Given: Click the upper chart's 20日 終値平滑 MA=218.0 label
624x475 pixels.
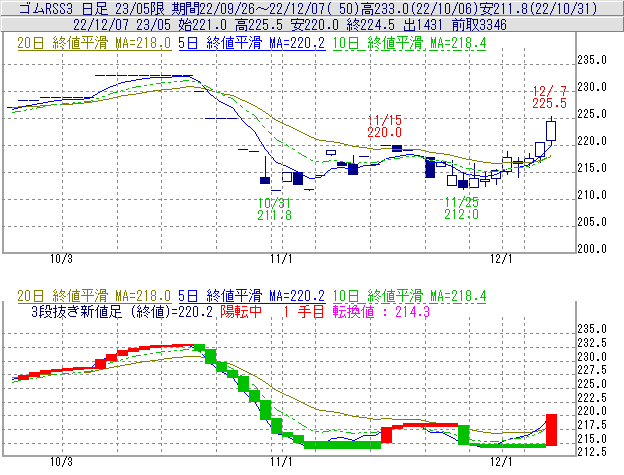Looking at the screenshot, I should coord(94,43).
